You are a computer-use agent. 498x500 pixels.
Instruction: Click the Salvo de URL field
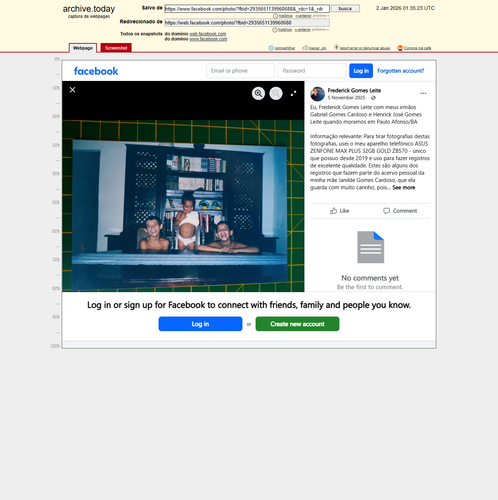pyautogui.click(x=247, y=9)
